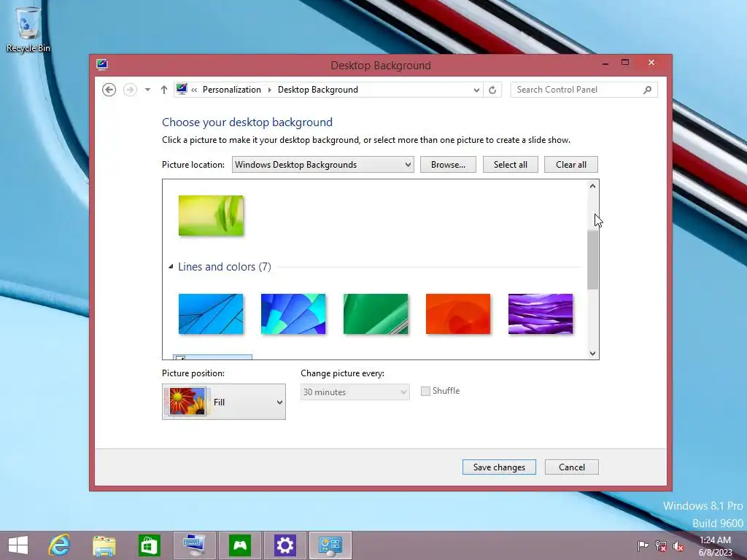747x560 pixels.
Task: Open File Explorer from taskbar
Action: (104, 545)
